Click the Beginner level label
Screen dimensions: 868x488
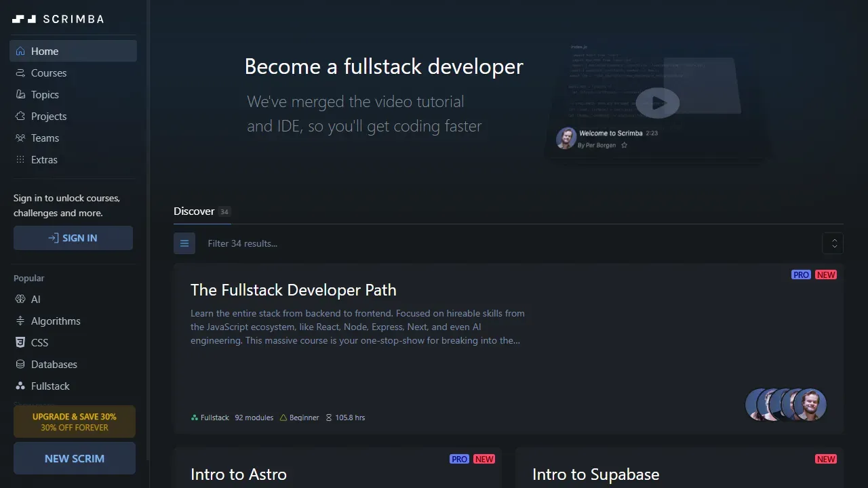pyautogui.click(x=300, y=418)
